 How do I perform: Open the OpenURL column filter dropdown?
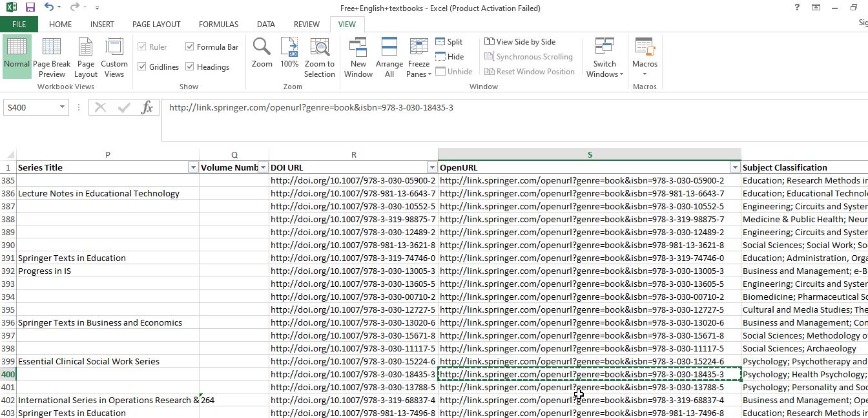pyautogui.click(x=734, y=167)
